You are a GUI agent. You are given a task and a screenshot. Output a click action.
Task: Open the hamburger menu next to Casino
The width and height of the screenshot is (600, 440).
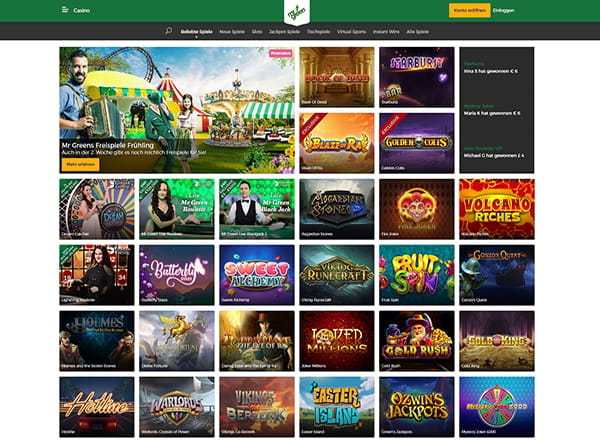click(x=65, y=10)
